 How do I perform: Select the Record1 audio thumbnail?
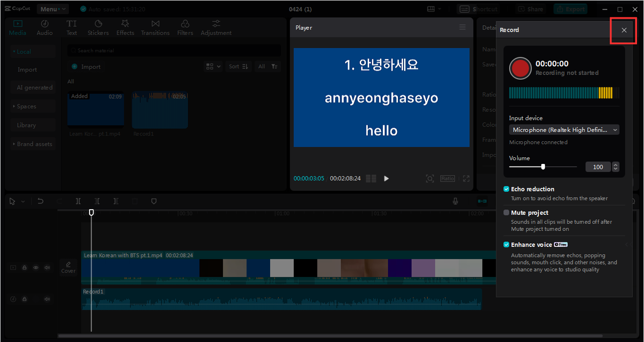pos(160,110)
